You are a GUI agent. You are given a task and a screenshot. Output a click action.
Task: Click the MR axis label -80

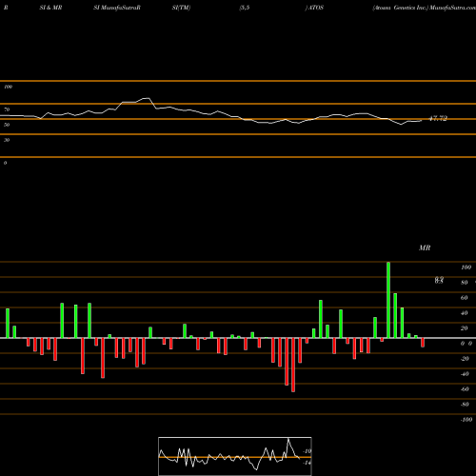point(465,405)
